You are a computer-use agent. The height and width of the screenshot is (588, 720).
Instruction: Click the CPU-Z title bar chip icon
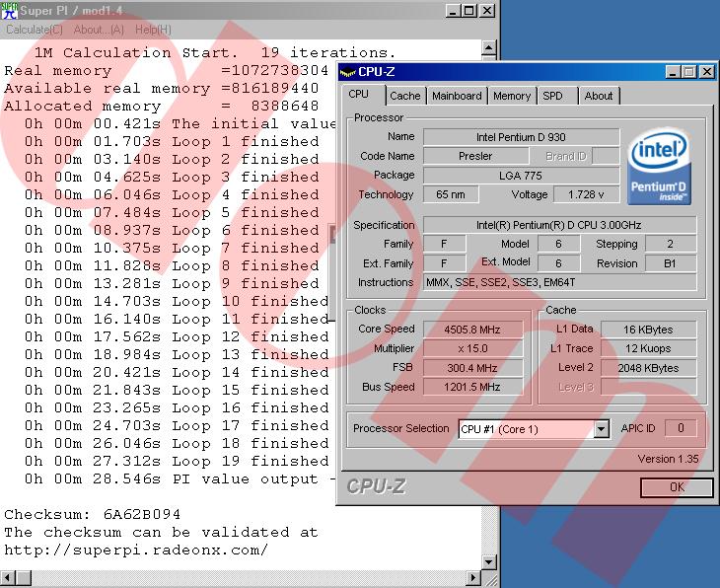(347, 72)
